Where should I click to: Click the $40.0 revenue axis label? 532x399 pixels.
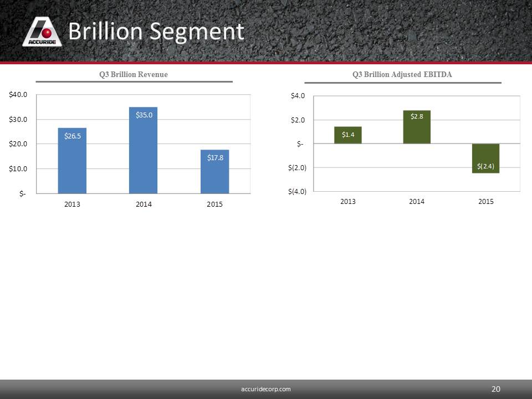(x=18, y=95)
